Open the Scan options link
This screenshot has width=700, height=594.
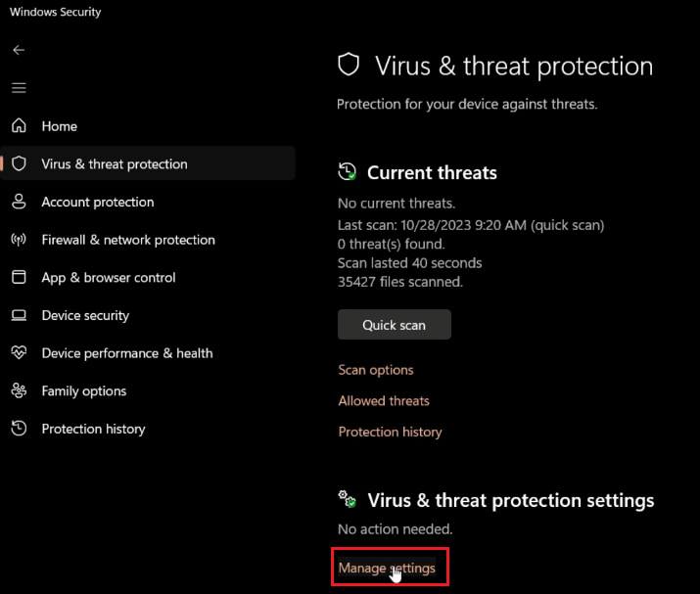click(x=376, y=370)
